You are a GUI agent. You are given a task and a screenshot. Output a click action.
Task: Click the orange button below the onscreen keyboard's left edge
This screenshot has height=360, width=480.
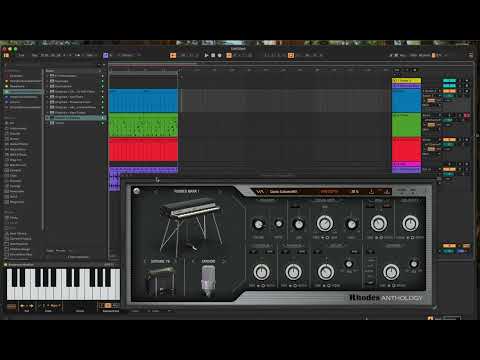(x=11, y=306)
